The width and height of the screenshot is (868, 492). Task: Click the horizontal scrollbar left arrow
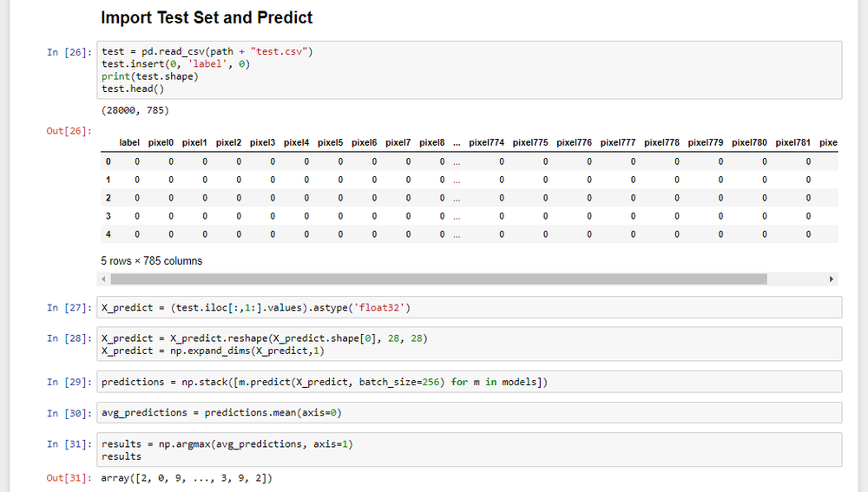point(105,279)
